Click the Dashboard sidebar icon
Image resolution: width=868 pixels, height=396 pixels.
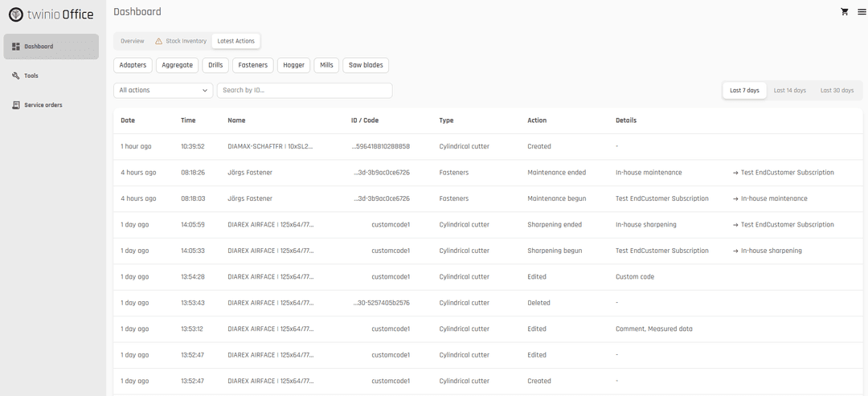coord(16,47)
